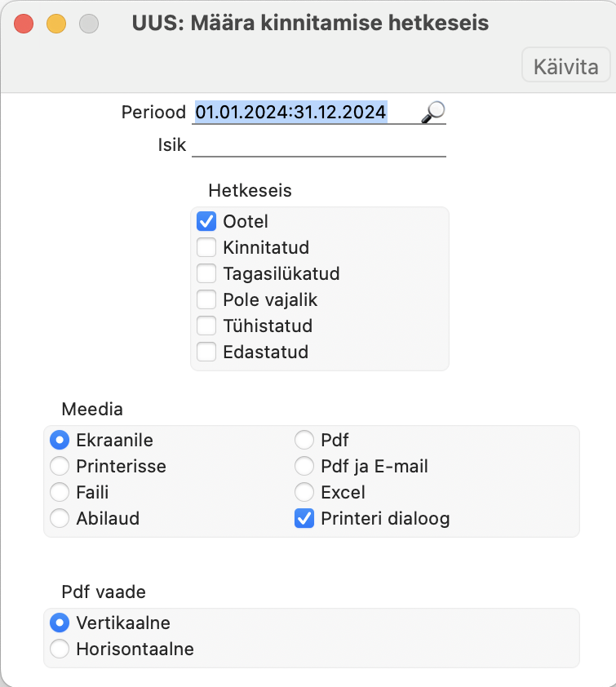Enable the Tühistatud checkbox

(x=206, y=326)
